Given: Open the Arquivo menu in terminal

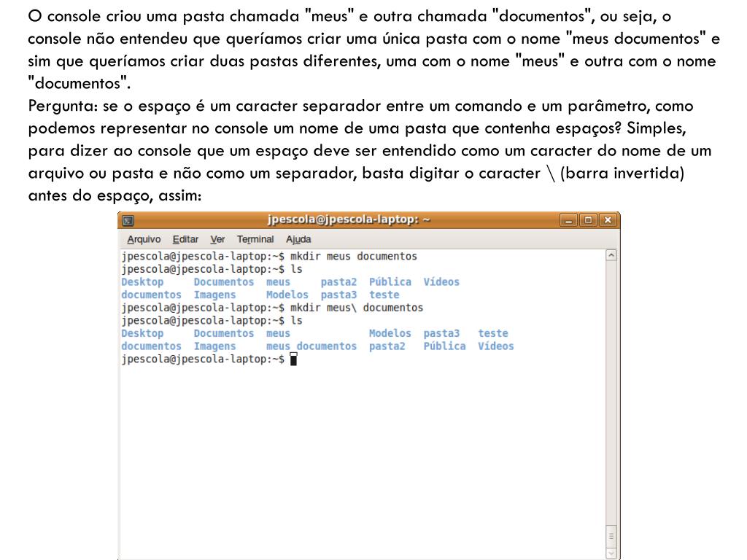Looking at the screenshot, I should [x=144, y=239].
